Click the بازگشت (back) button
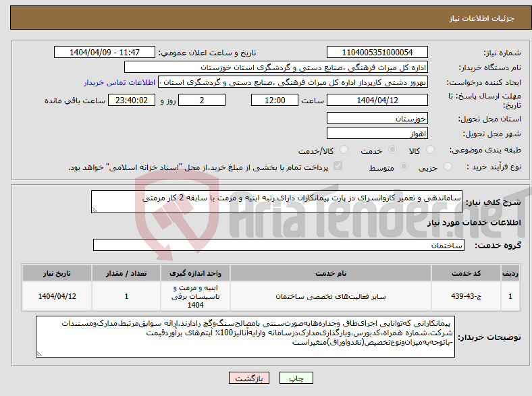Viewport: 532px width, 396px height. pyautogui.click(x=249, y=378)
